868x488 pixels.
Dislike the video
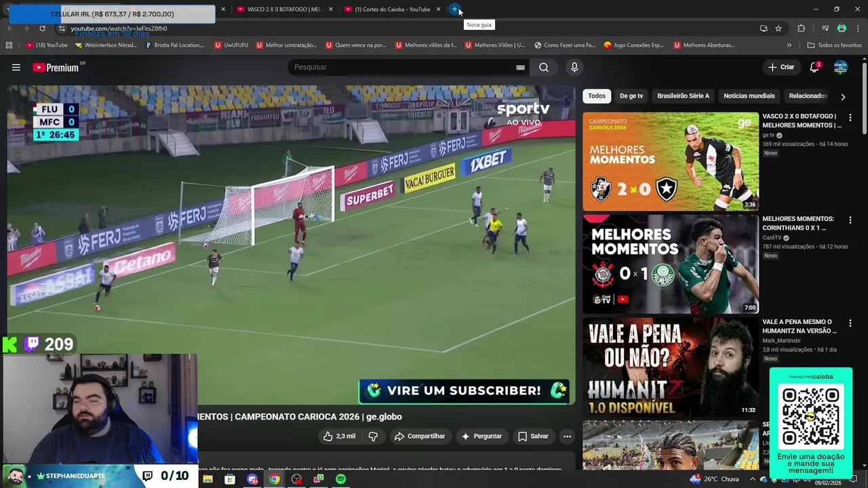373,436
